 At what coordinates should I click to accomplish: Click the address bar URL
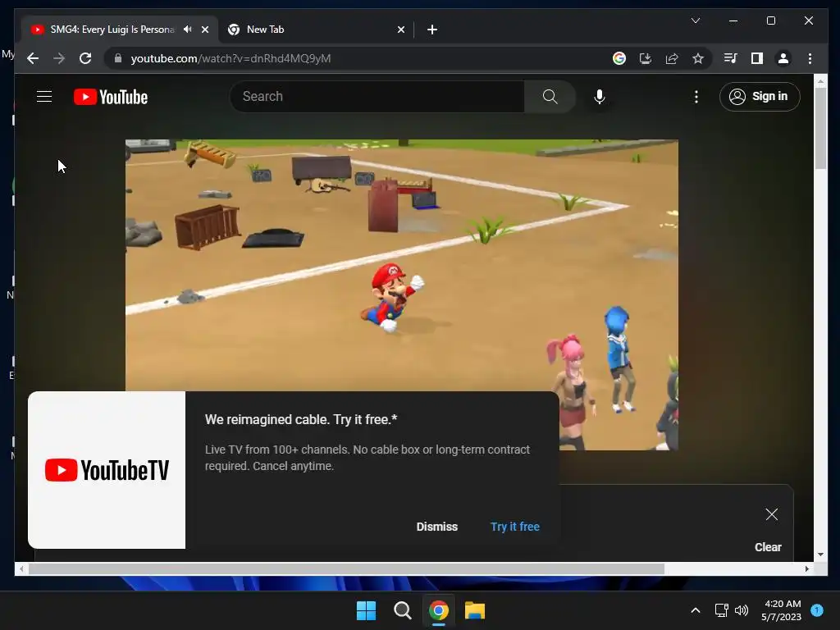pos(231,58)
